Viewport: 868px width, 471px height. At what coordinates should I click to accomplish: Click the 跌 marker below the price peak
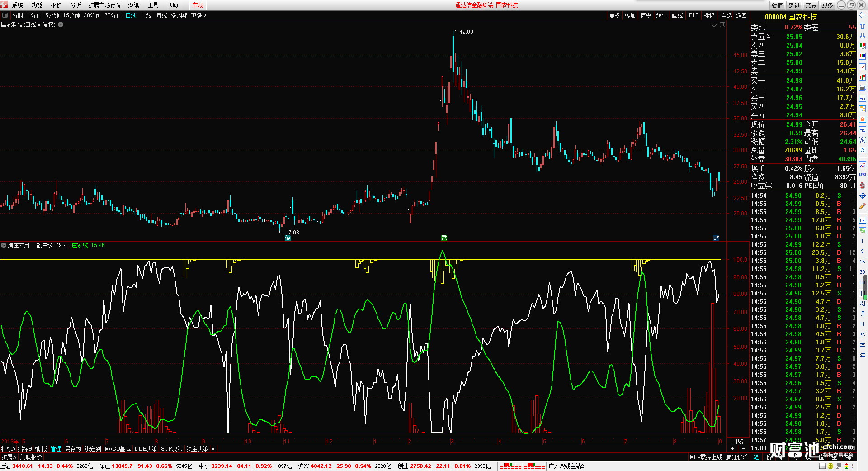pyautogui.click(x=444, y=238)
